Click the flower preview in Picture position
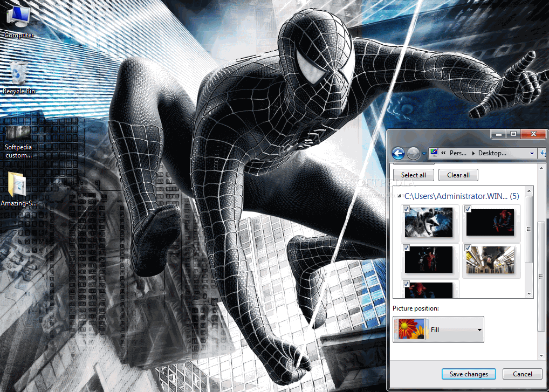 click(411, 329)
